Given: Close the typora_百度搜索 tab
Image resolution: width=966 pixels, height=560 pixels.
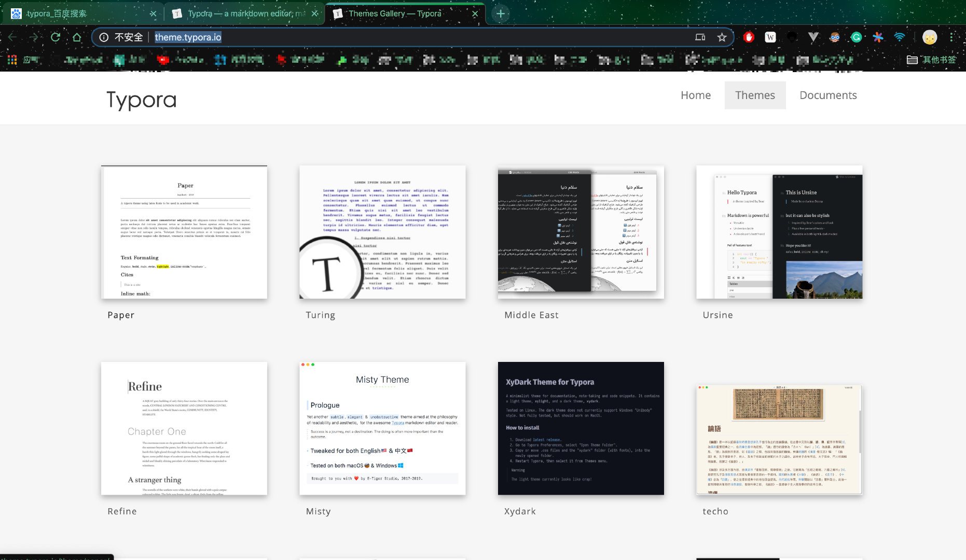Looking at the screenshot, I should point(153,14).
